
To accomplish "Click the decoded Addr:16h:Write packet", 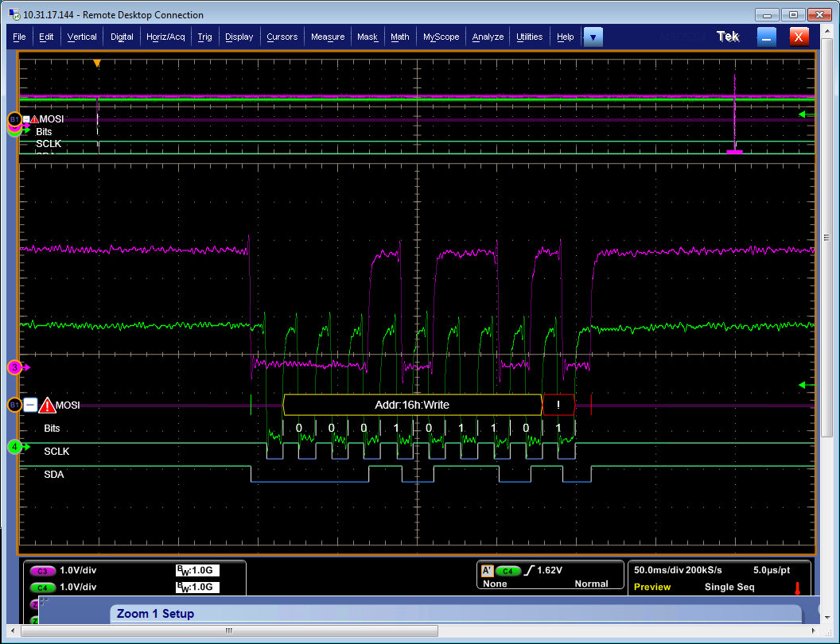I will (x=412, y=405).
